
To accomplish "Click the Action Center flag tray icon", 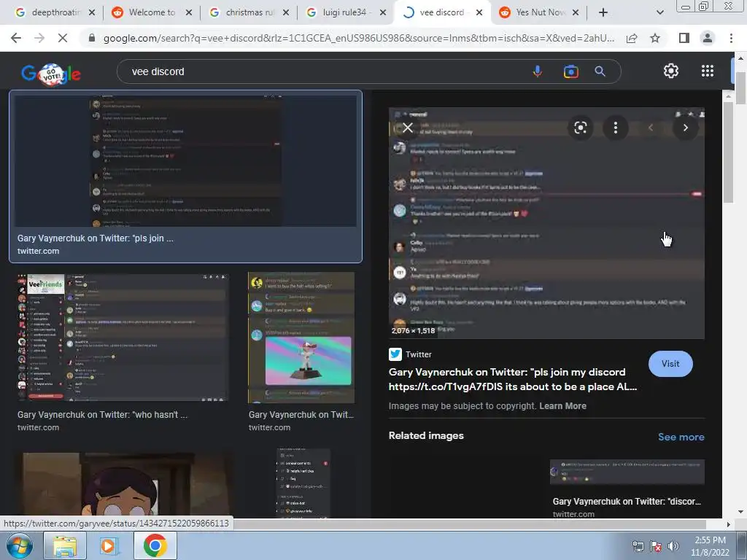I will coord(656,546).
